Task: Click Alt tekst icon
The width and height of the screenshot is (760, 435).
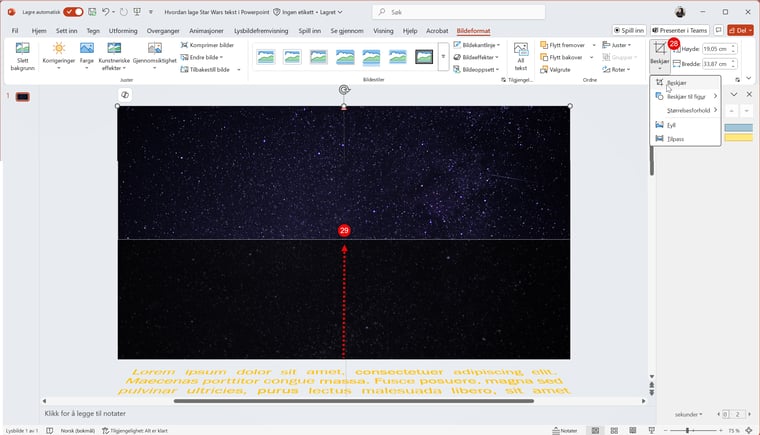Action: tap(521, 56)
